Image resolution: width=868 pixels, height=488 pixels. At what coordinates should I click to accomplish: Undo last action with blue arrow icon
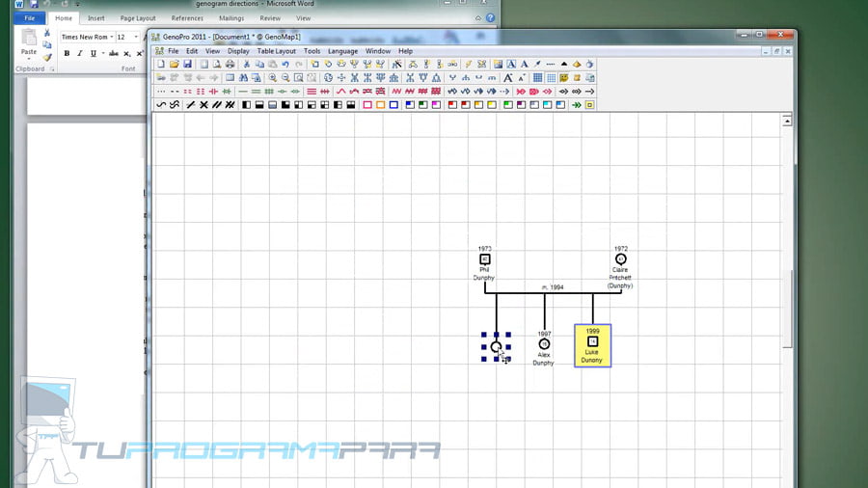(285, 65)
